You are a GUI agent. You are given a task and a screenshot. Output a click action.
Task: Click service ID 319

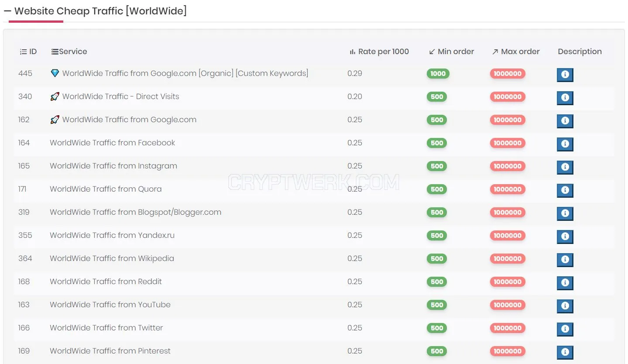click(24, 212)
